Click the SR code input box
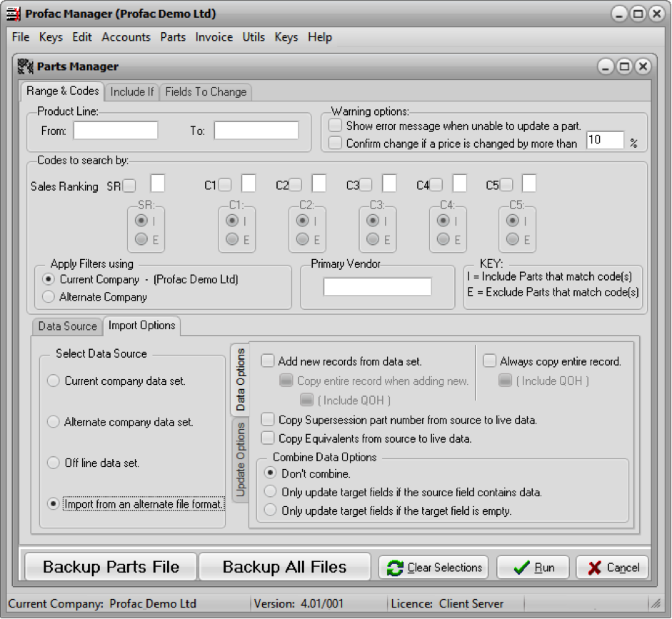 click(158, 183)
